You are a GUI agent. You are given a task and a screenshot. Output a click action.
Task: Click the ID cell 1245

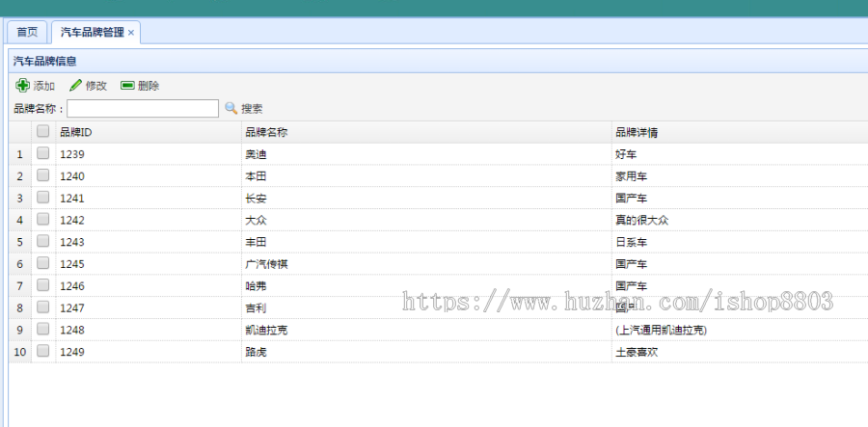coord(149,264)
